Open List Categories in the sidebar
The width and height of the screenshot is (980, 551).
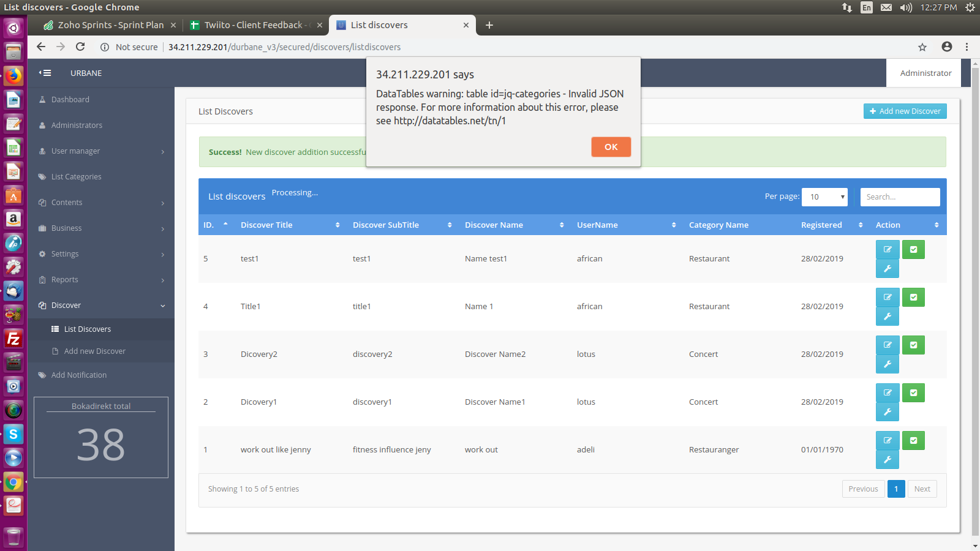tap(101, 177)
